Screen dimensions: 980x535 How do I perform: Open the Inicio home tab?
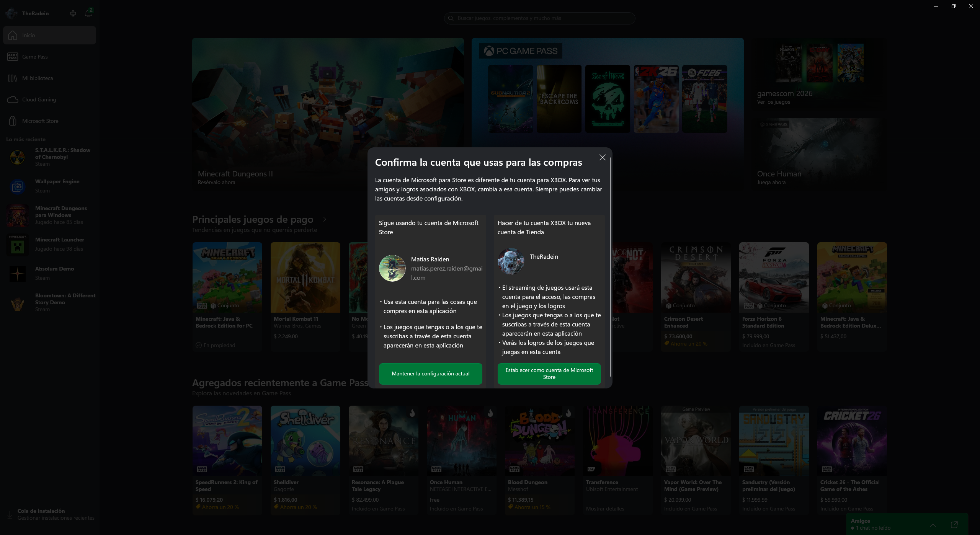[x=49, y=35]
